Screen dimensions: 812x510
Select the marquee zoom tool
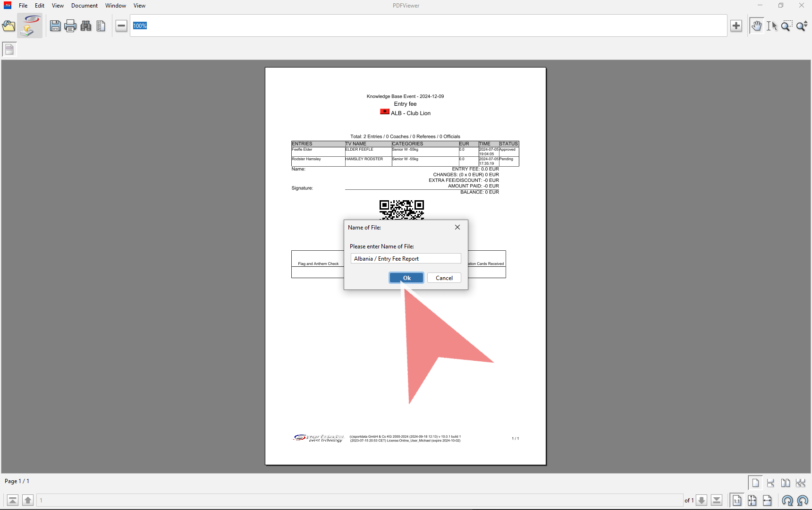pyautogui.click(x=787, y=26)
